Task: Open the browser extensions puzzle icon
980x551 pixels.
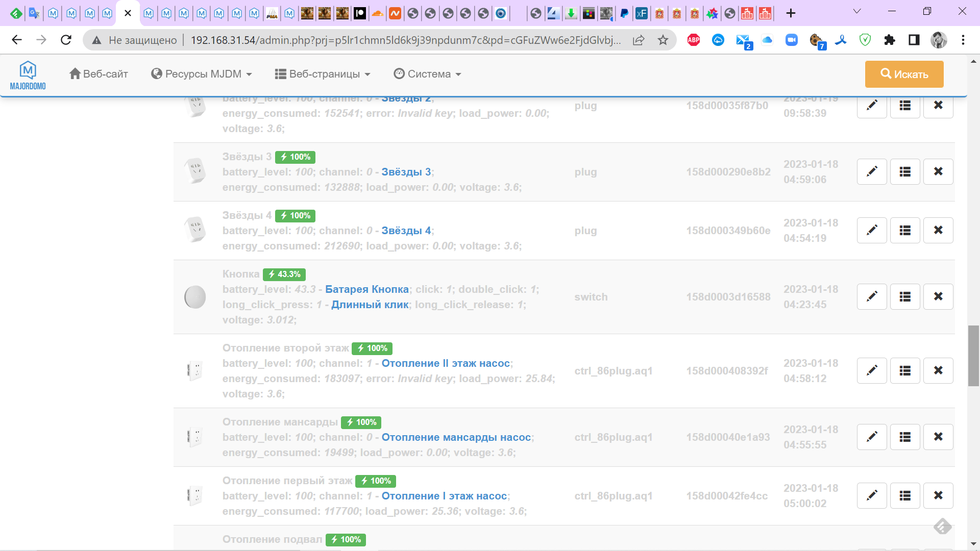Action: click(889, 40)
